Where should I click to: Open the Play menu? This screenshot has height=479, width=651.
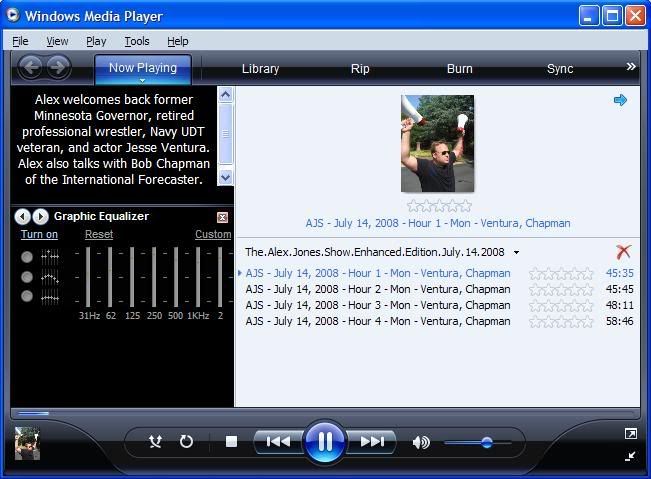(x=96, y=41)
